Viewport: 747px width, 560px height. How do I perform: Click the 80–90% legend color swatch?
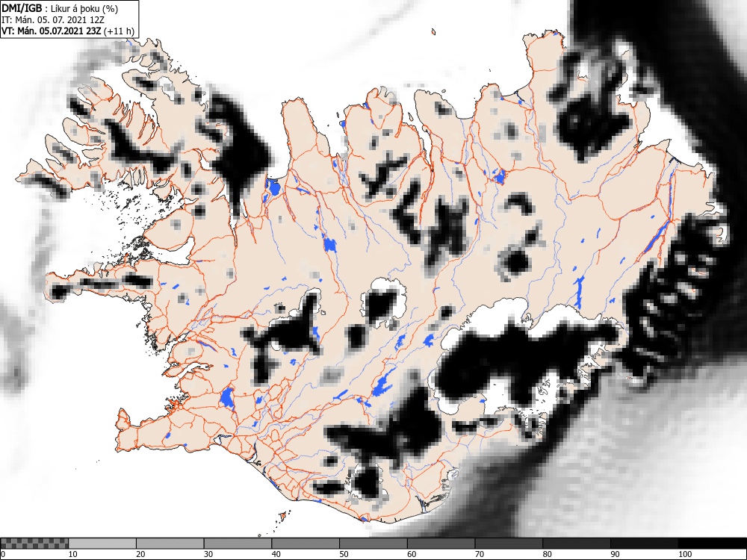pyautogui.click(x=576, y=544)
